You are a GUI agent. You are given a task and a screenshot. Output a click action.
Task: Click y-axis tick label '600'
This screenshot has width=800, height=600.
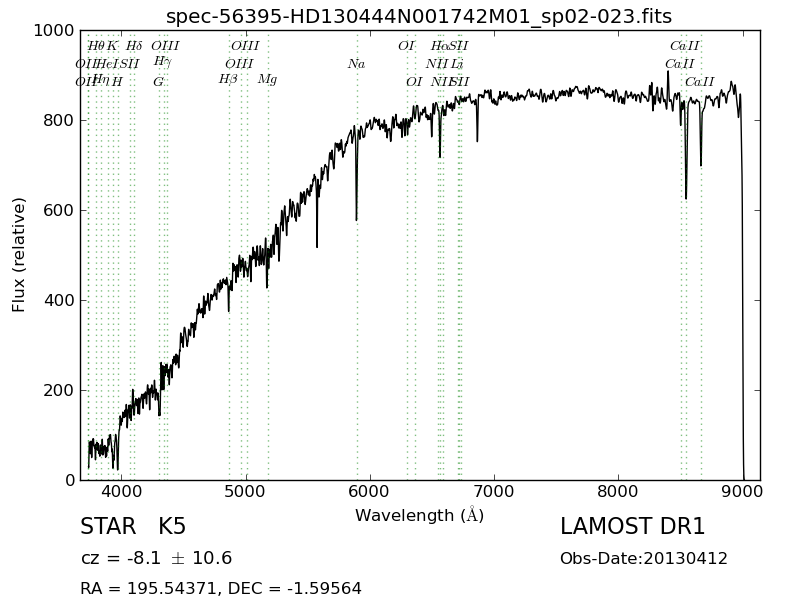[x=59, y=210]
